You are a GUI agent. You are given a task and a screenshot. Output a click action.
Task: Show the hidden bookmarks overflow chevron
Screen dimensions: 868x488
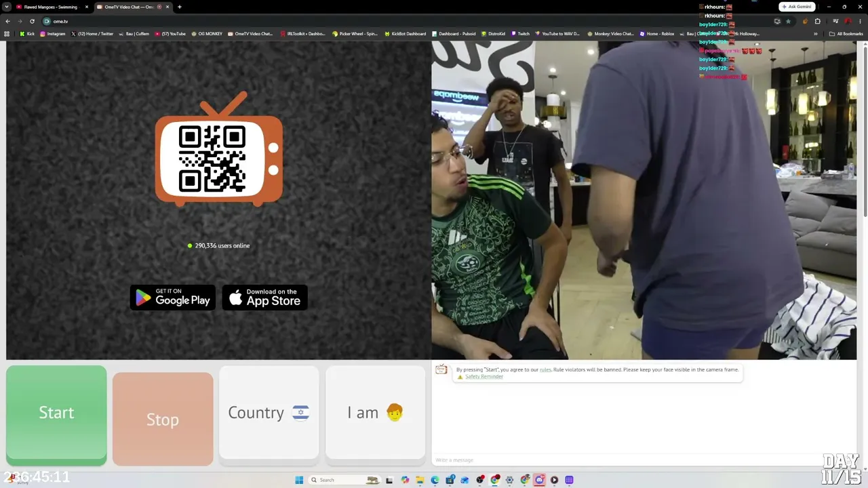pyautogui.click(x=816, y=34)
